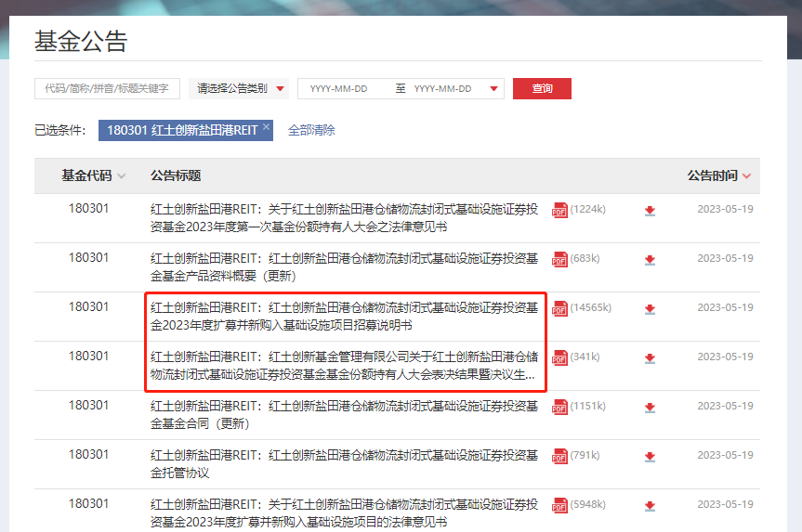
Task: Open the 托管协议 announcement
Action: point(344,463)
